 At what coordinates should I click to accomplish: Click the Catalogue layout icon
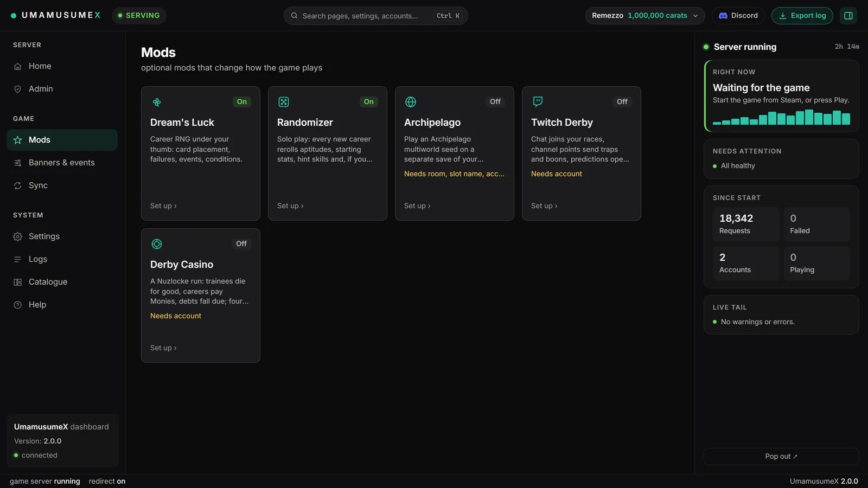point(17,282)
